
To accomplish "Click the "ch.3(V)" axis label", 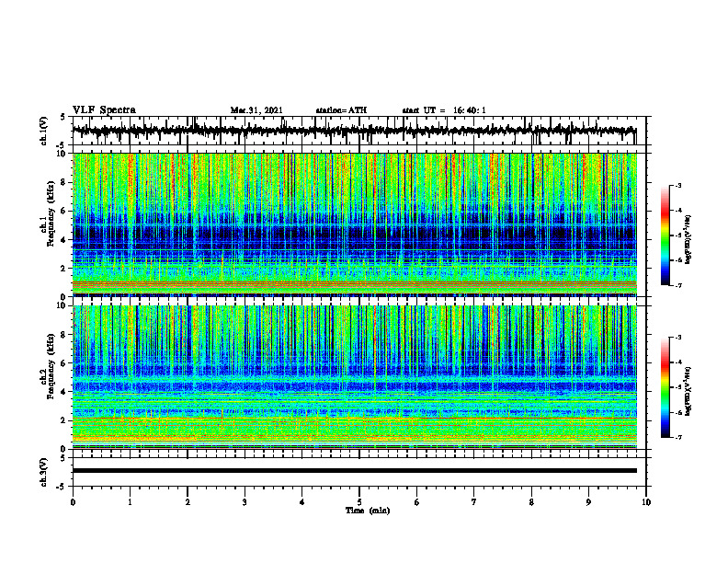I will pos(44,472).
